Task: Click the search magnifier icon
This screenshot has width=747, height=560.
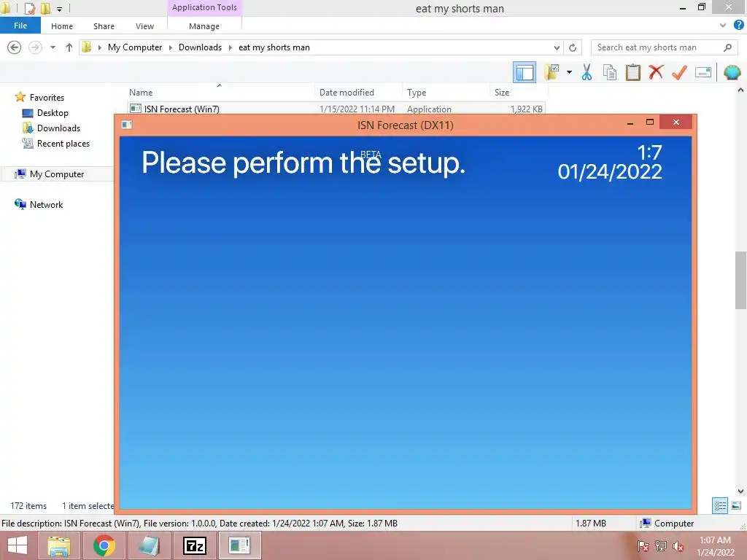Action: (x=727, y=47)
